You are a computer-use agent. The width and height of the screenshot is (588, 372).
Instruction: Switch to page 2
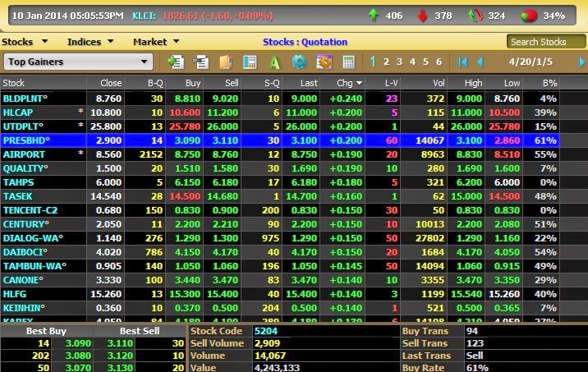[386, 62]
